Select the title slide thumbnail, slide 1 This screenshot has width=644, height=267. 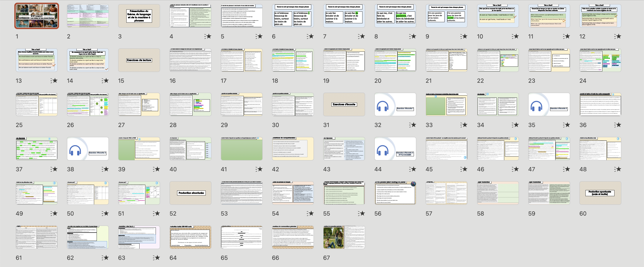coord(37,16)
